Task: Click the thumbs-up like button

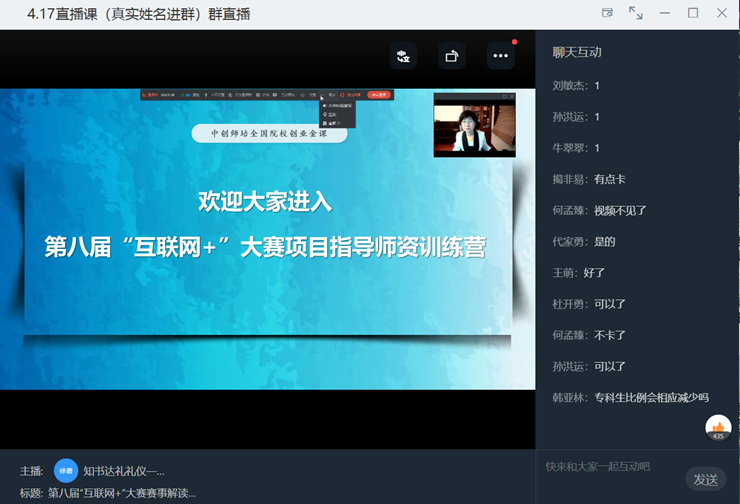Action: click(x=718, y=428)
